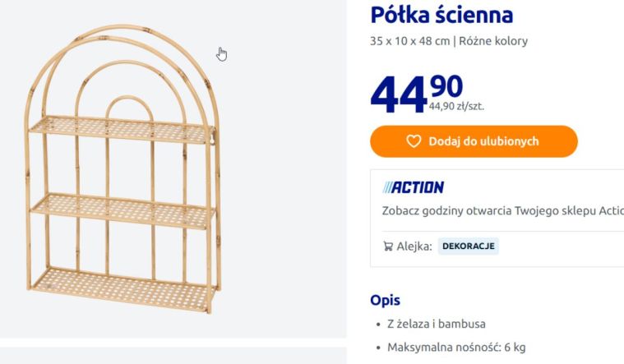Click the heart icon in favorites button
The image size is (624, 364).
[414, 141]
